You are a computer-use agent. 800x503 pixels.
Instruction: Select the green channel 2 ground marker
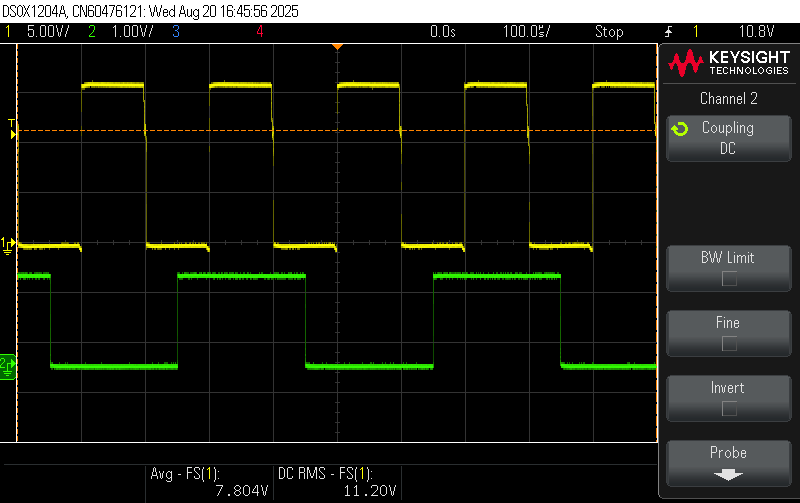click(8, 366)
